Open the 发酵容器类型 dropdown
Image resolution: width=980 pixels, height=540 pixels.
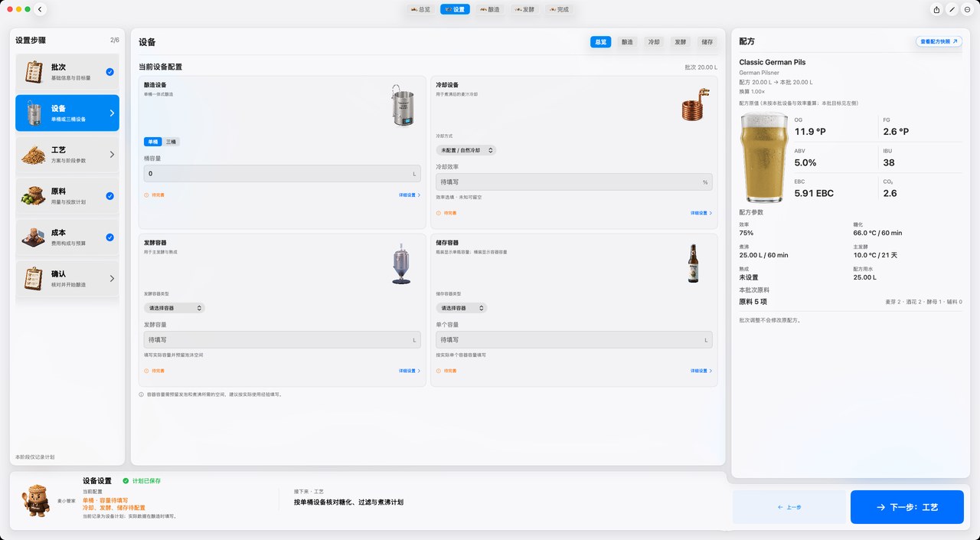coord(174,308)
